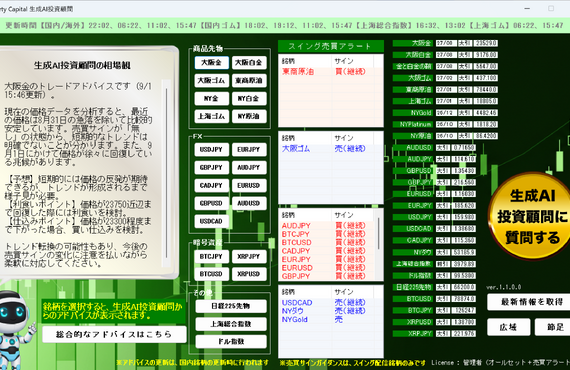Select the 大阪白金 commodity button
This screenshot has height=370, width=570.
tap(249, 63)
